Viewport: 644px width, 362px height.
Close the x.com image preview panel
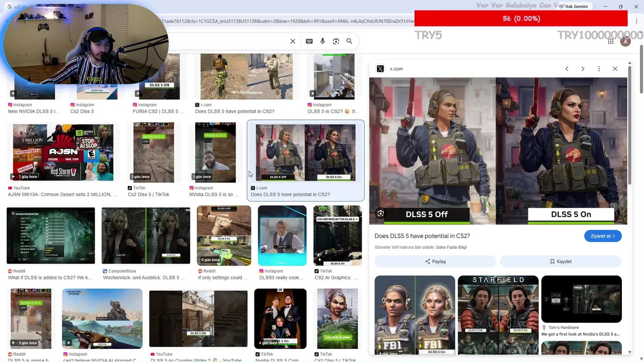click(x=615, y=69)
